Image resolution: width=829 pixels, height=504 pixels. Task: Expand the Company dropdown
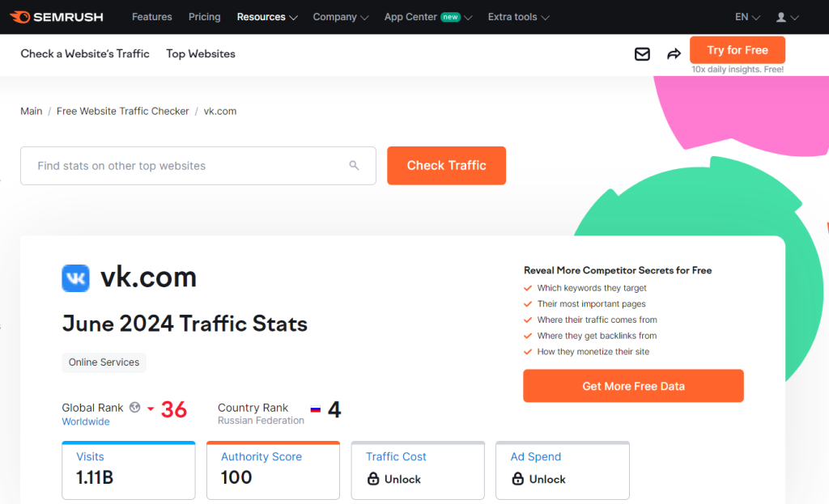click(x=341, y=17)
